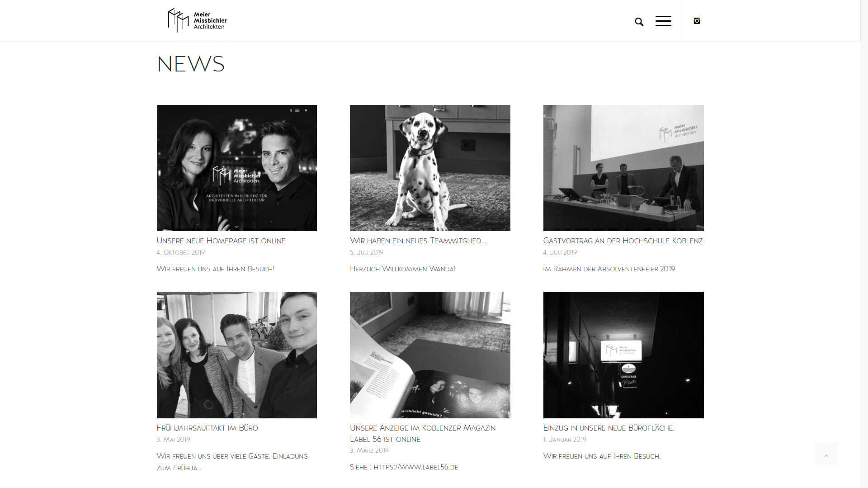Viewport: 868px width, 488px height.
Task: Open 'Wir haben ein neues Teammitglied' headline
Action: 418,241
